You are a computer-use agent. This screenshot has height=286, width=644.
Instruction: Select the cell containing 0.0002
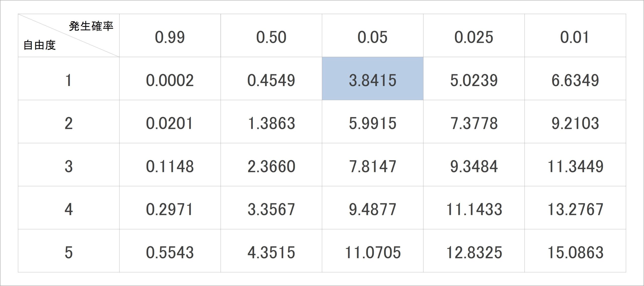[x=170, y=79]
